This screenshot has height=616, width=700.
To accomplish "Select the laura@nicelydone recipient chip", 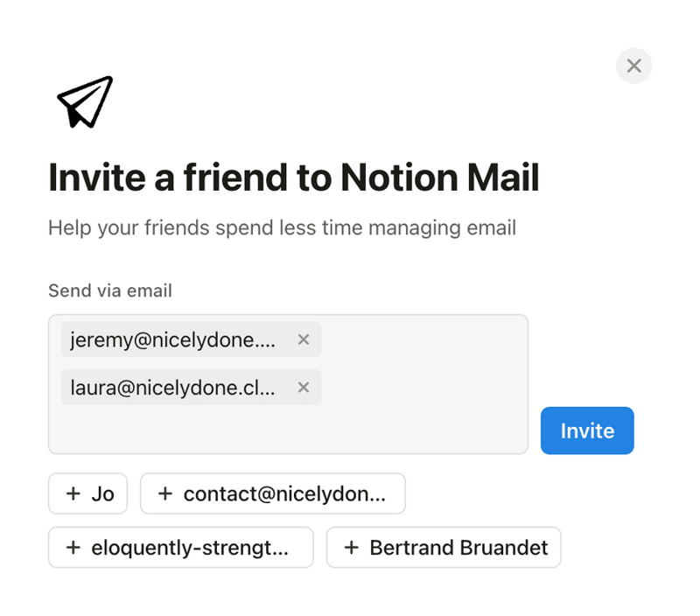I will [x=175, y=388].
